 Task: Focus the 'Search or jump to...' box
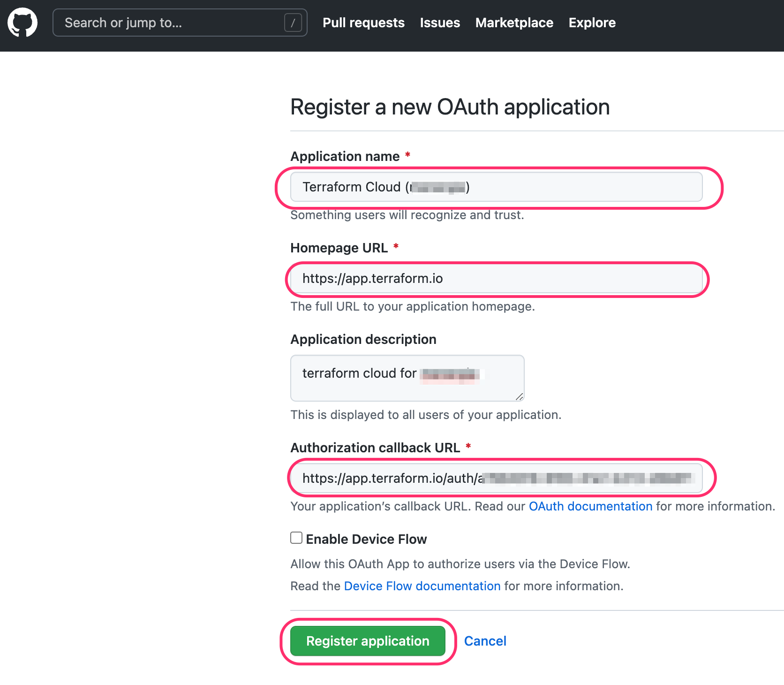pos(180,23)
